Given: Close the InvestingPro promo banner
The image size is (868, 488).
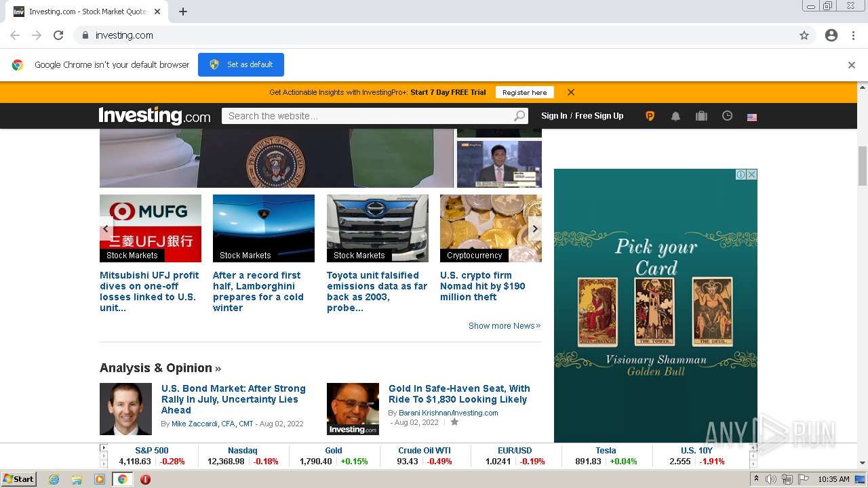Looking at the screenshot, I should 571,92.
